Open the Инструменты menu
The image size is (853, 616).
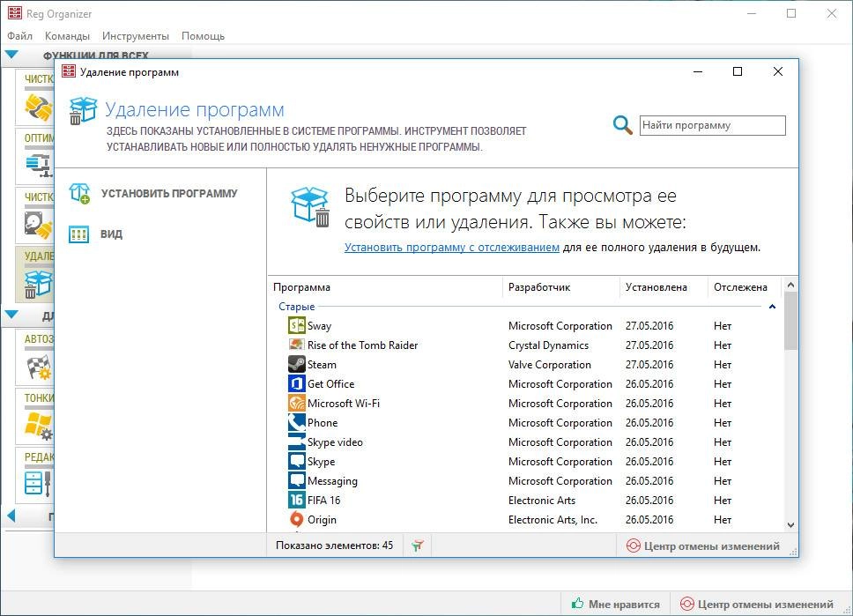[x=136, y=36]
